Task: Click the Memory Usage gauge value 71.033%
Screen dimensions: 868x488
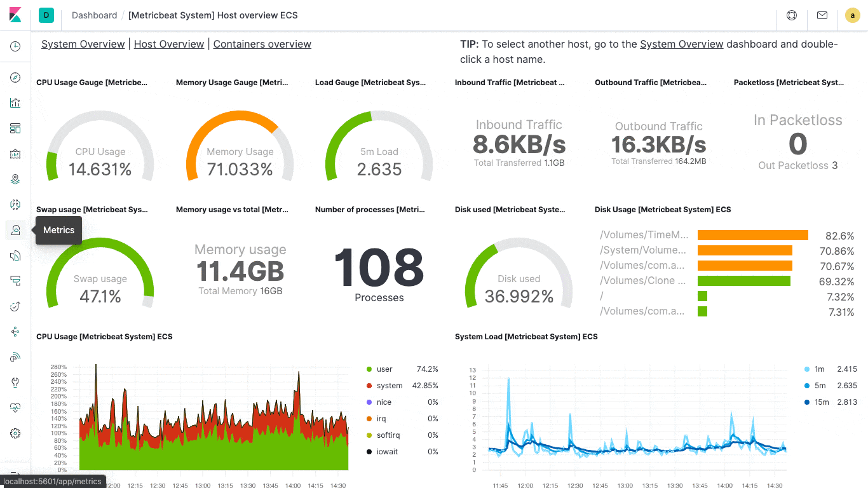Action: [x=240, y=170]
